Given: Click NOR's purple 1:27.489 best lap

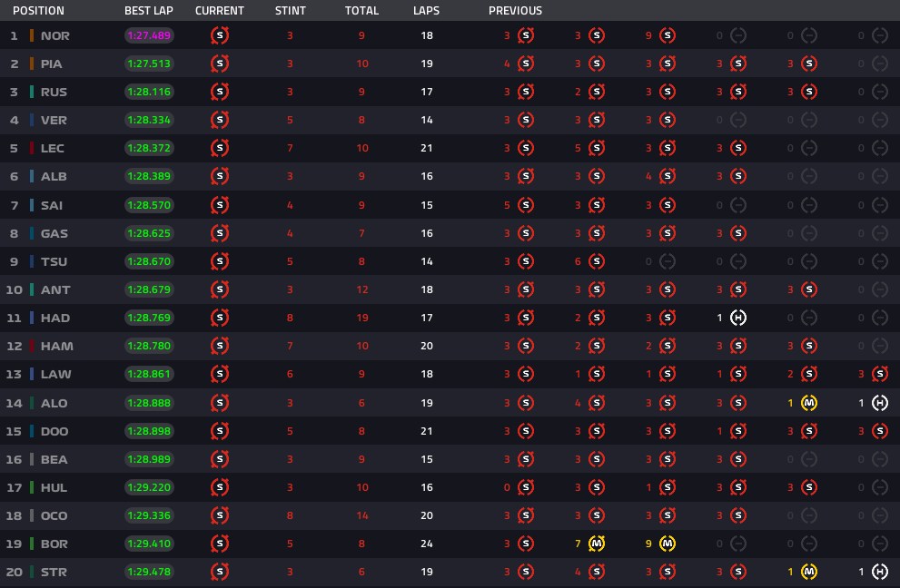Looking at the screenshot, I should [x=149, y=35].
